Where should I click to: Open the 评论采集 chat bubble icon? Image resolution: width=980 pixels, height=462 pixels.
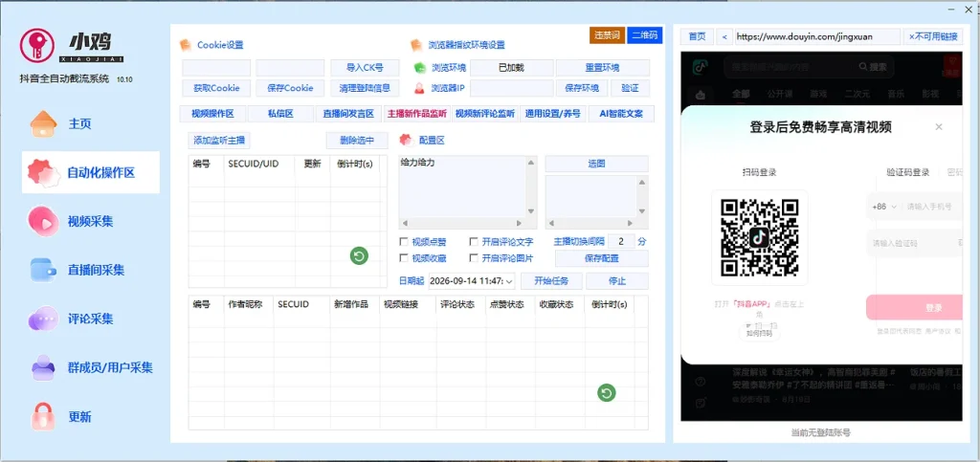tap(43, 319)
